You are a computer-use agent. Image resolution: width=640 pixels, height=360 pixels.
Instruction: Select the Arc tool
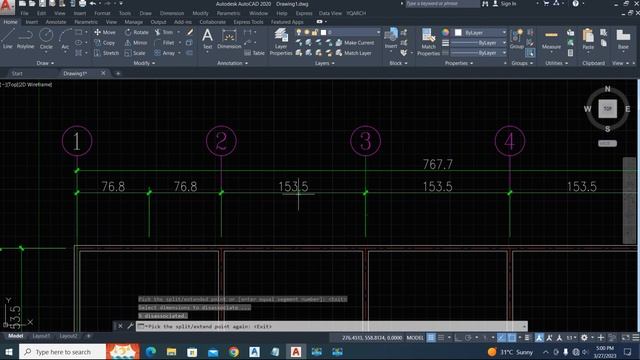pos(65,39)
